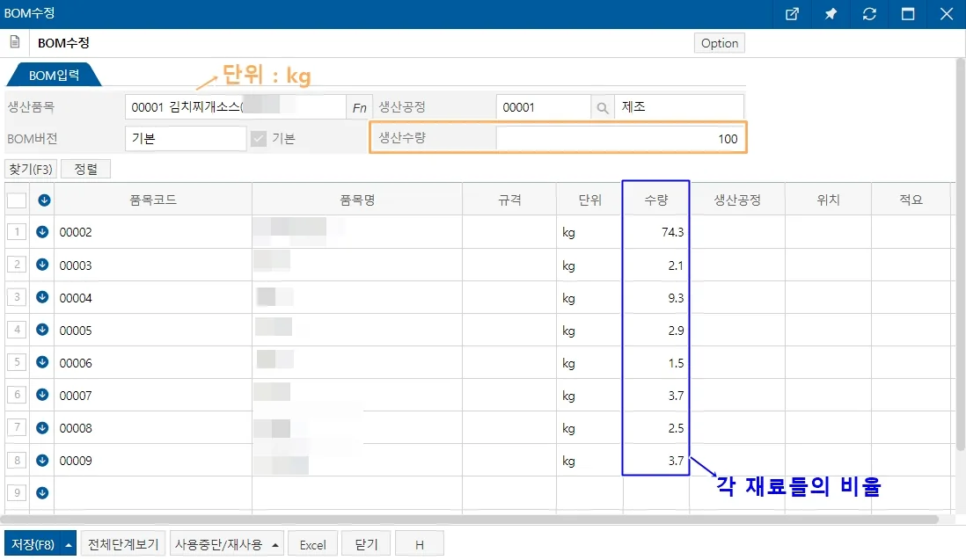The image size is (966, 560).
Task: Expand the 사용중단/재사용 dropdown arrow
Action: (274, 545)
